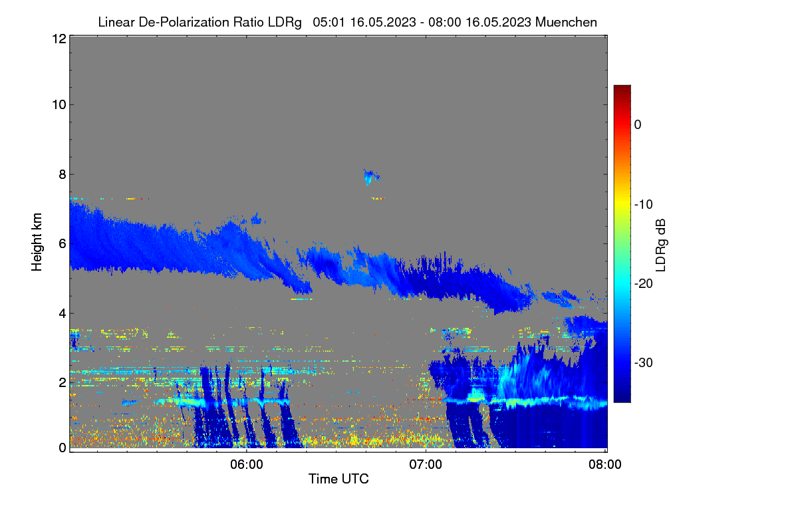Click the 07:00 time axis label
Image resolution: width=798 pixels, height=532 pixels.
[426, 465]
